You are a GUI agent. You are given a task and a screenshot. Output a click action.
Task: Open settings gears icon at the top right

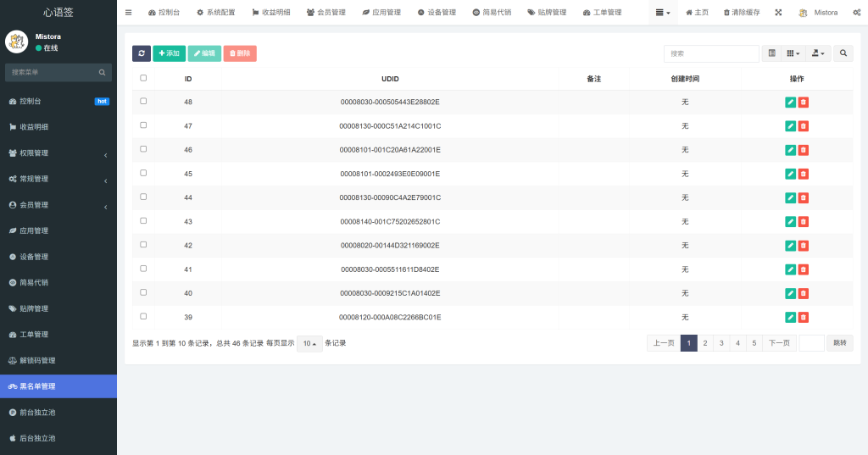pos(856,12)
